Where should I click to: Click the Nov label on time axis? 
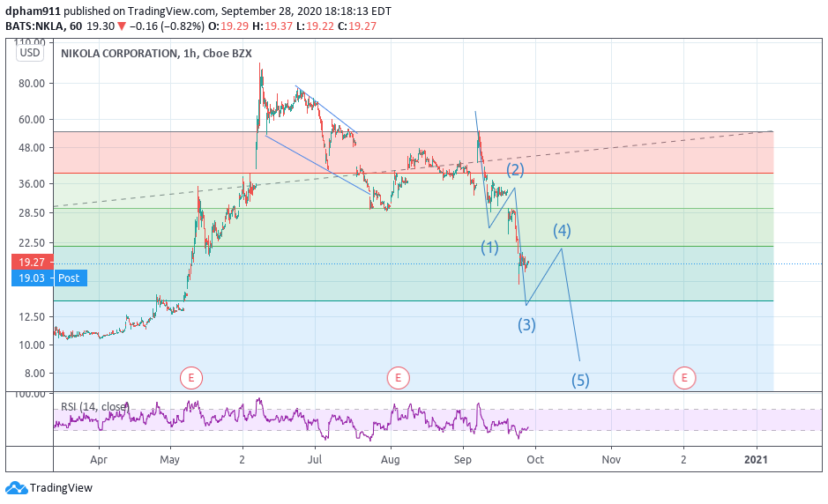click(x=611, y=460)
